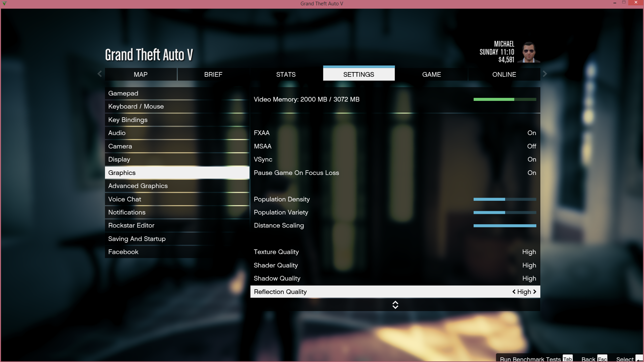Image resolution: width=644 pixels, height=362 pixels.
Task: Select the Shadow Quality row
Action: [x=395, y=279]
